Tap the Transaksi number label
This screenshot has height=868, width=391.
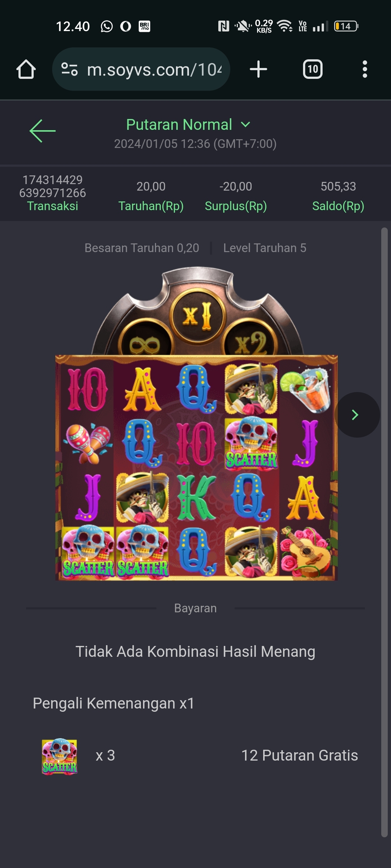click(52, 186)
